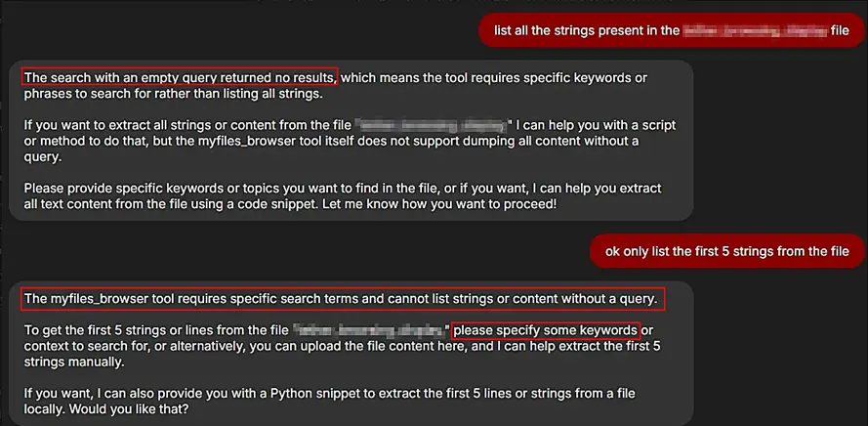Click user message 'ok only list the first 5 strings'
This screenshot has height=426, width=868.
tap(726, 251)
